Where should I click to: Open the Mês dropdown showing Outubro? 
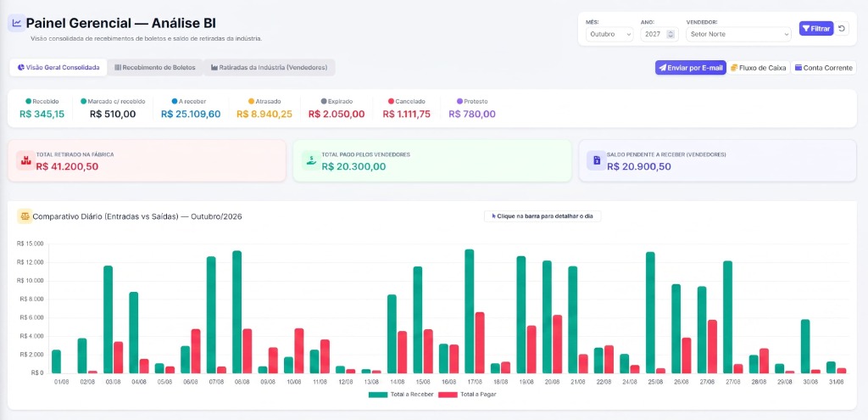(609, 34)
